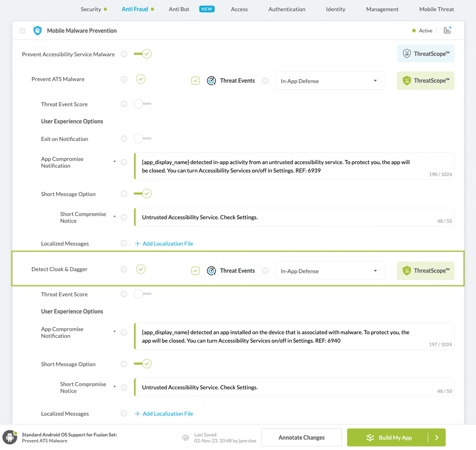The height and width of the screenshot is (450, 476).
Task: Click the last saved history icon
Action: (185, 438)
